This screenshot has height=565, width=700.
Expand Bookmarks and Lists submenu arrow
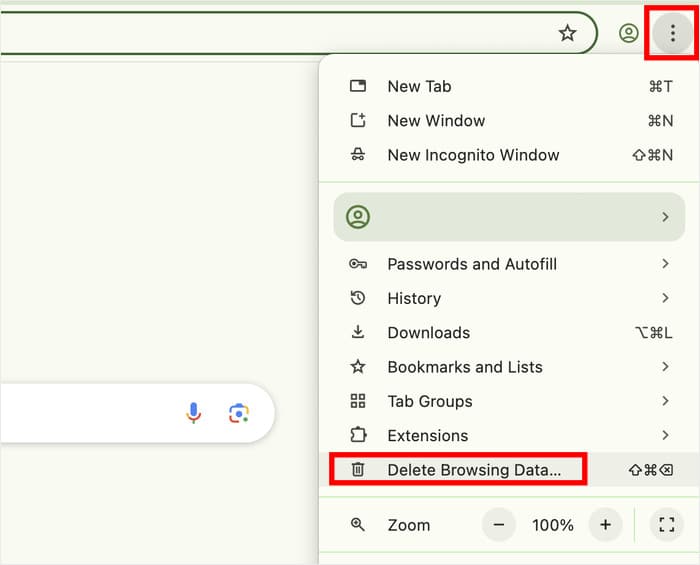point(665,366)
